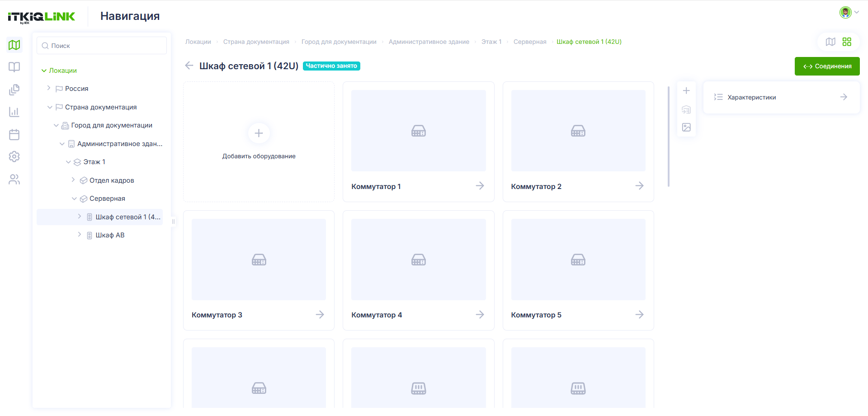The width and height of the screenshot is (868, 416).
Task: Click the image icon in right toolbar
Action: [686, 128]
